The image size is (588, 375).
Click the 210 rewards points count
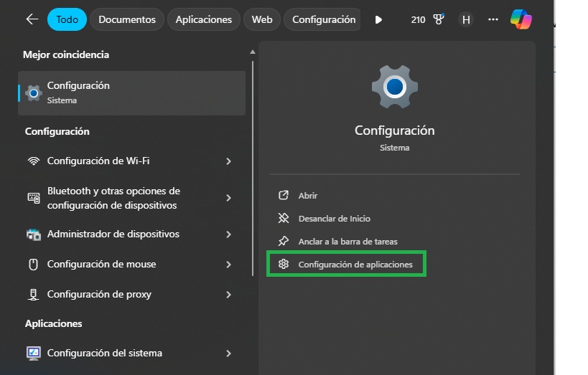click(x=418, y=19)
